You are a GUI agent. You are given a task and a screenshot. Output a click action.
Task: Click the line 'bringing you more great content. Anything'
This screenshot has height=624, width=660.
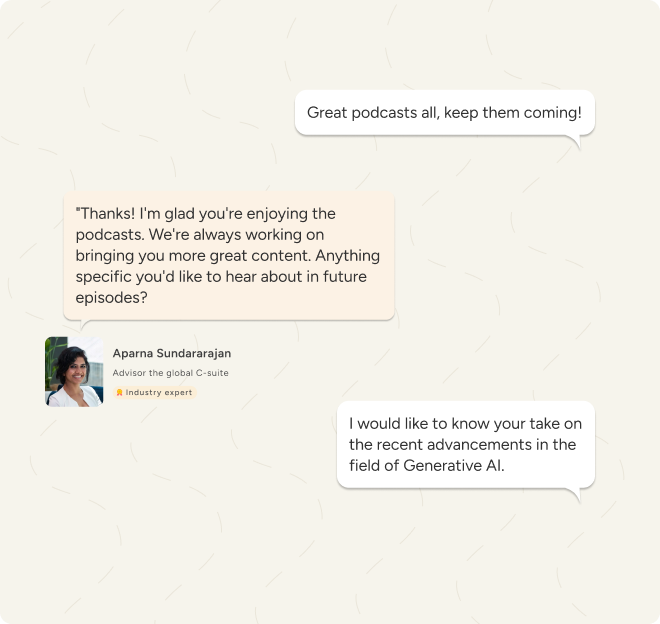coord(228,256)
